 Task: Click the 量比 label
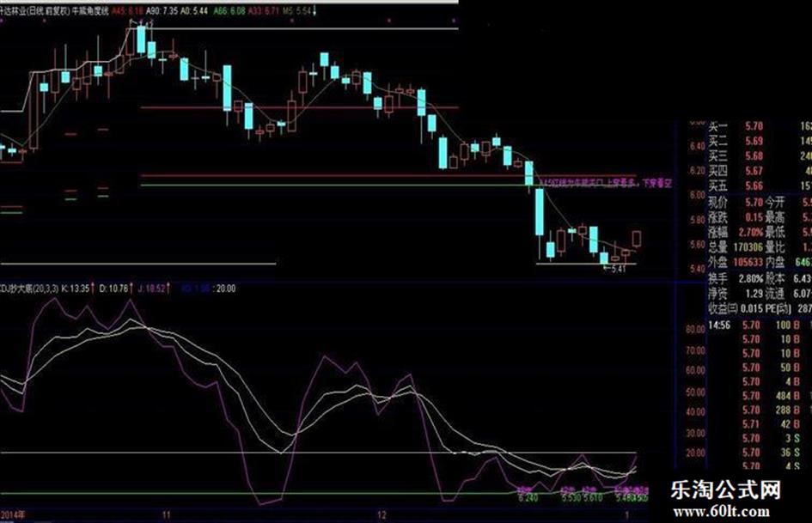(x=775, y=247)
